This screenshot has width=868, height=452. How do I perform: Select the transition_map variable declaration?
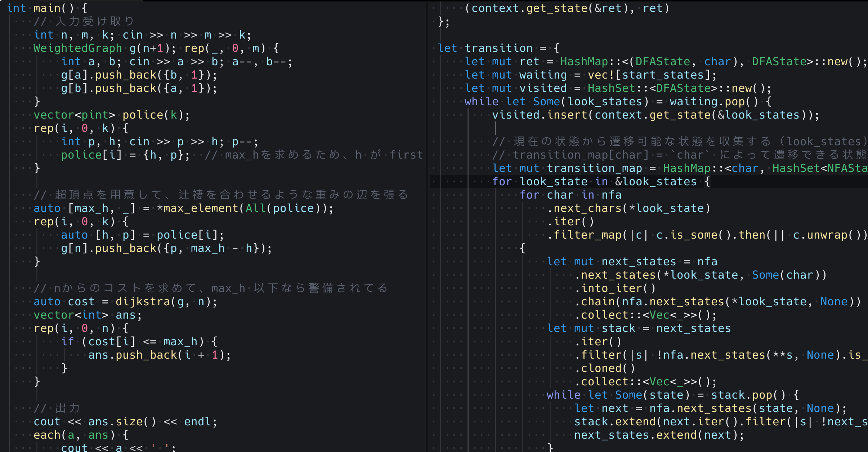[x=594, y=168]
